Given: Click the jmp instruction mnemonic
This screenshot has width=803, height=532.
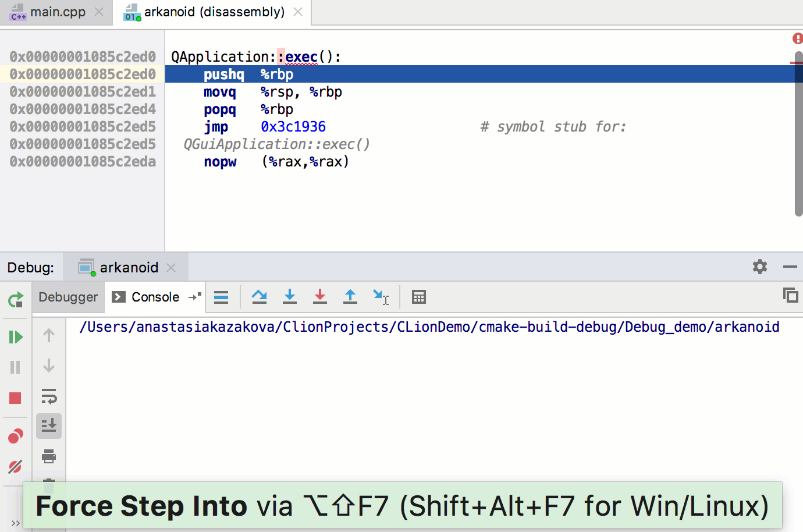Looking at the screenshot, I should coord(216,127).
